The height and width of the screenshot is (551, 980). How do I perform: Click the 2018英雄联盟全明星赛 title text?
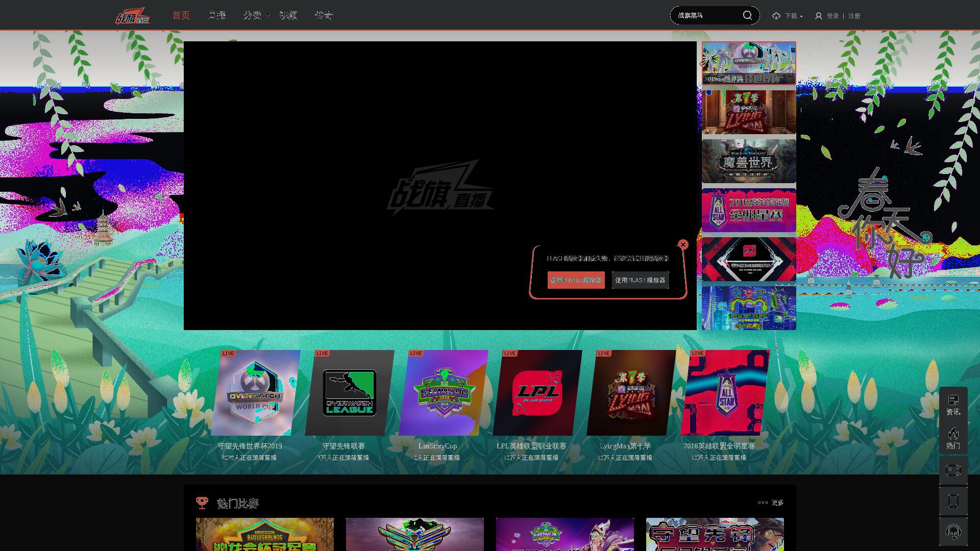point(719,446)
